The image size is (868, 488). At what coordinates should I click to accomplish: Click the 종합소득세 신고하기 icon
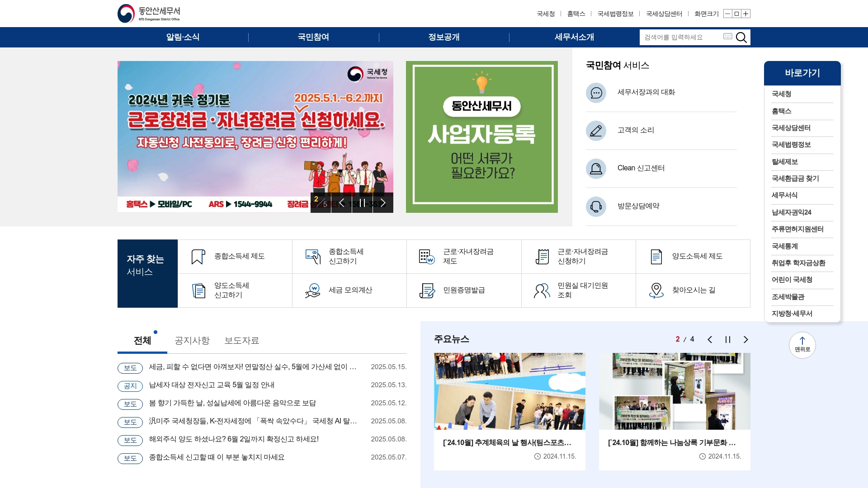point(313,257)
